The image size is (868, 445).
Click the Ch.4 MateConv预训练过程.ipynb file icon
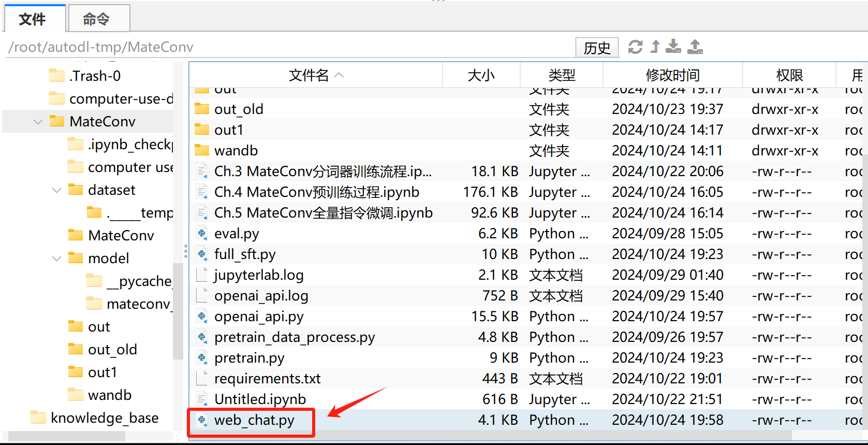(x=202, y=192)
